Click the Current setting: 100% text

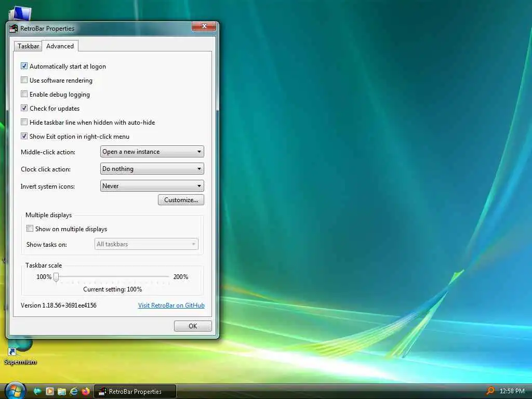tap(113, 289)
